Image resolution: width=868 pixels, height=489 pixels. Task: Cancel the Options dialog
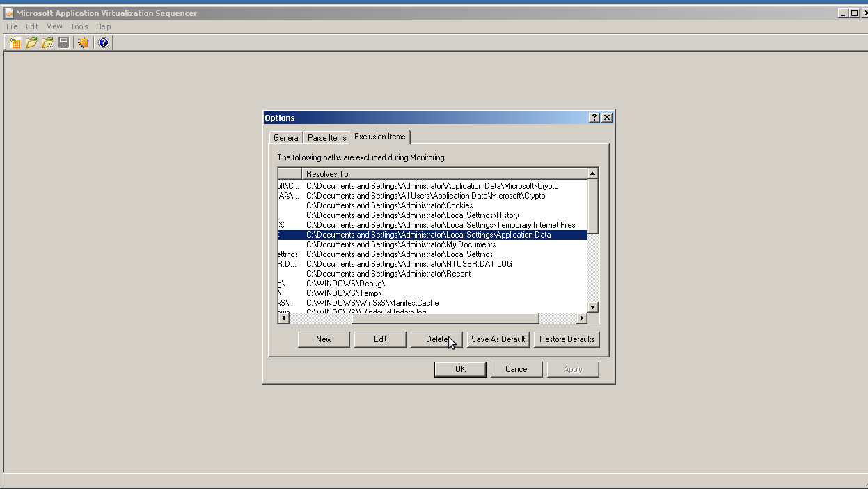(516, 369)
